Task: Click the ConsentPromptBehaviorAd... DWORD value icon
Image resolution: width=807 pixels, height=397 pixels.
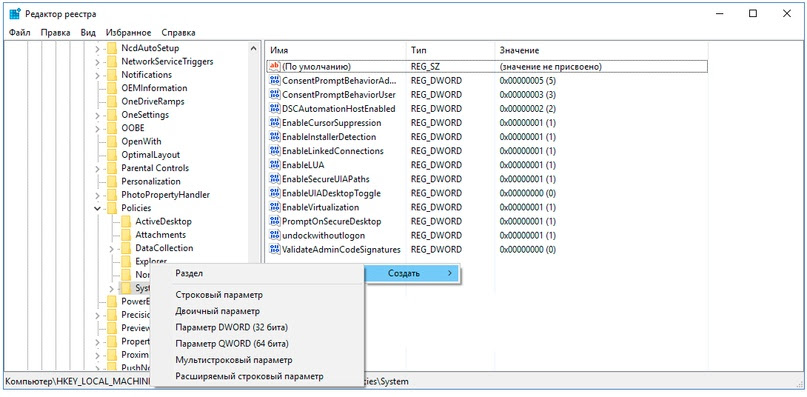Action: click(x=274, y=81)
